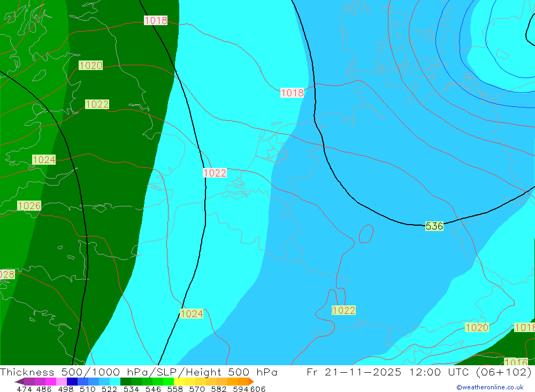Select the 1018 label above the 1020 label
This screenshot has width=535, height=392.
click(x=156, y=20)
